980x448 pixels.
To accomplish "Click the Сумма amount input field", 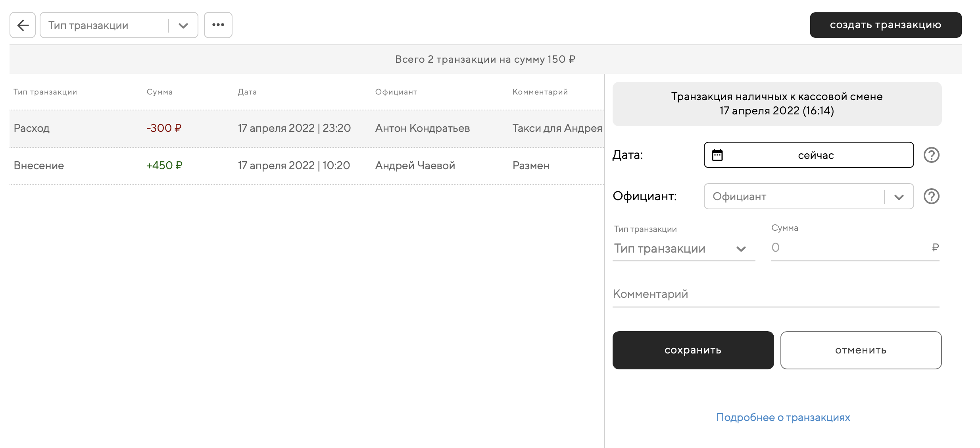I will (849, 248).
